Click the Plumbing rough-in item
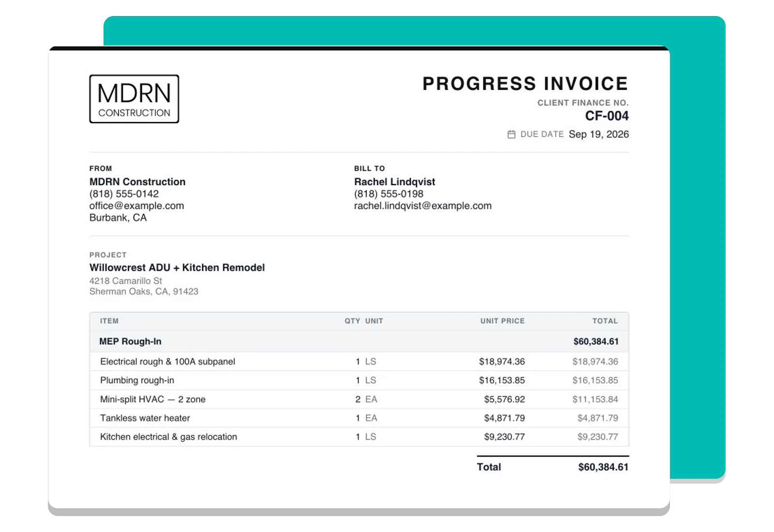774x532 pixels. pyautogui.click(x=137, y=381)
